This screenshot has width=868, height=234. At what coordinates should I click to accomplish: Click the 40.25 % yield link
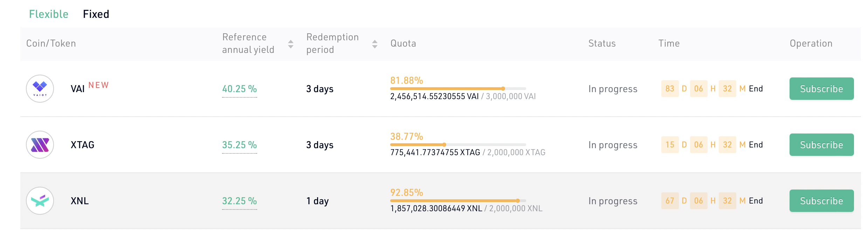[240, 89]
